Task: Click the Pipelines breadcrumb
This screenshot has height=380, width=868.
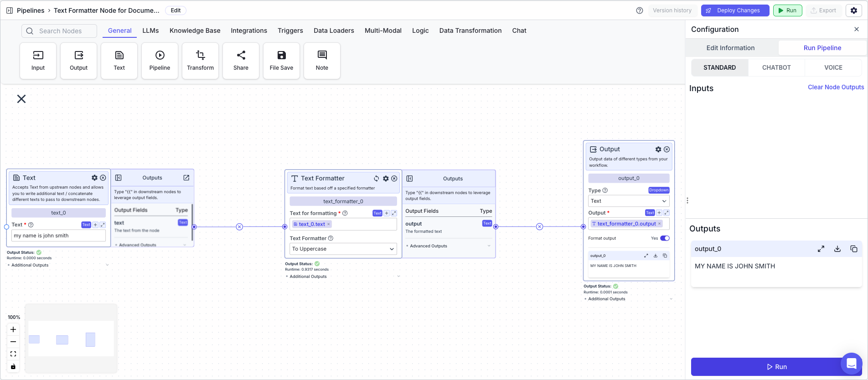Action: pos(31,10)
